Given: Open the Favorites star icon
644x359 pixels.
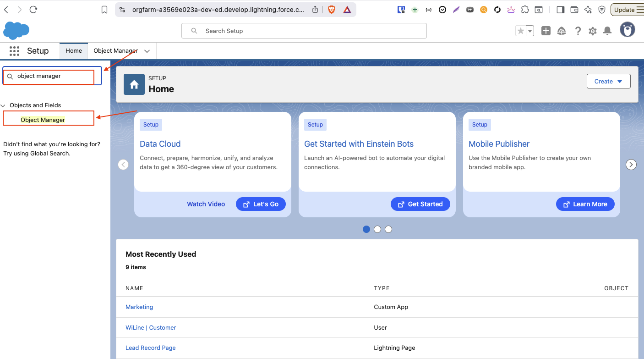Looking at the screenshot, I should pyautogui.click(x=520, y=31).
